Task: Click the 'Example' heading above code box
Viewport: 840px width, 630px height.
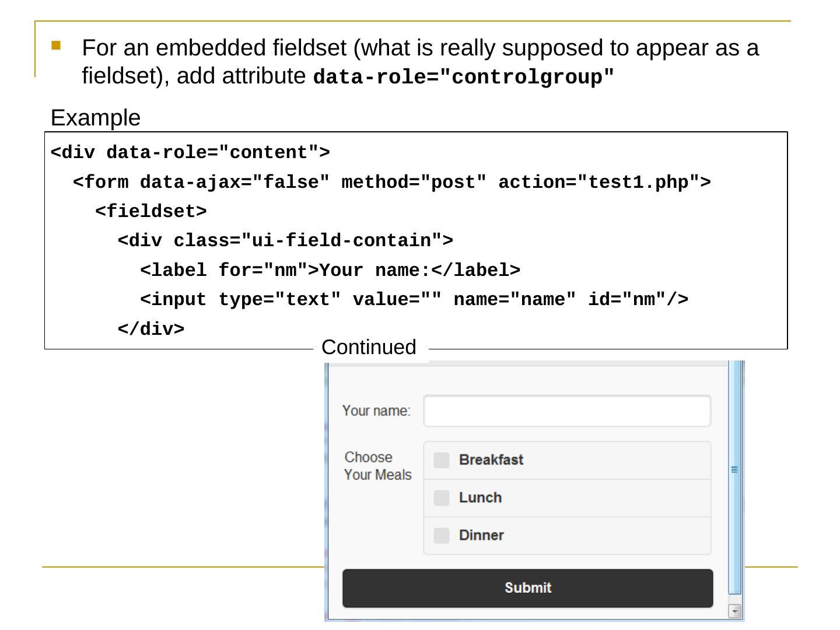Action: coord(96,118)
